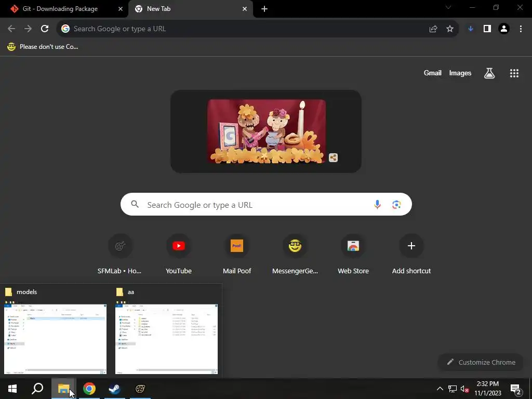The width and height of the screenshot is (532, 399).
Task: Open the Please don't use Co... bookmark
Action: (x=43, y=47)
